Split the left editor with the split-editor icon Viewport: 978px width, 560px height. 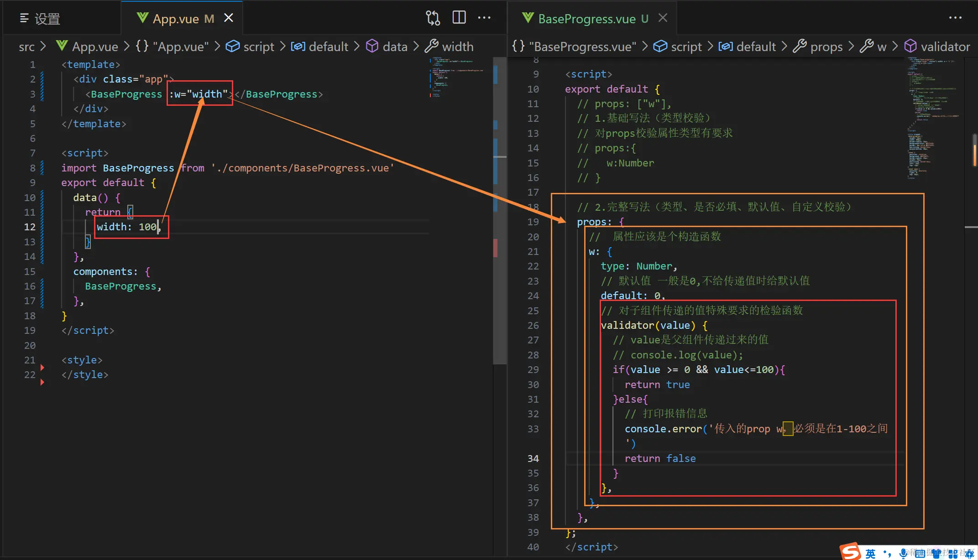[x=459, y=18]
